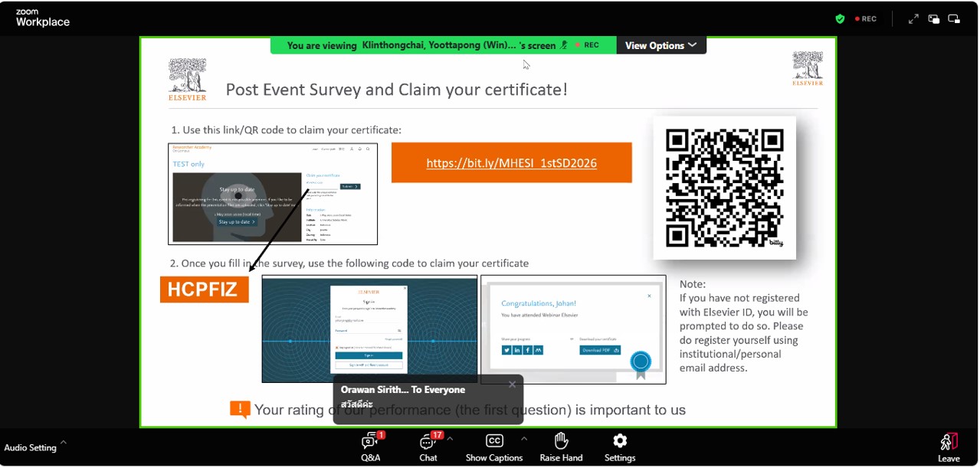Click the green encryption shield icon
980x468 pixels.
[x=841, y=19]
